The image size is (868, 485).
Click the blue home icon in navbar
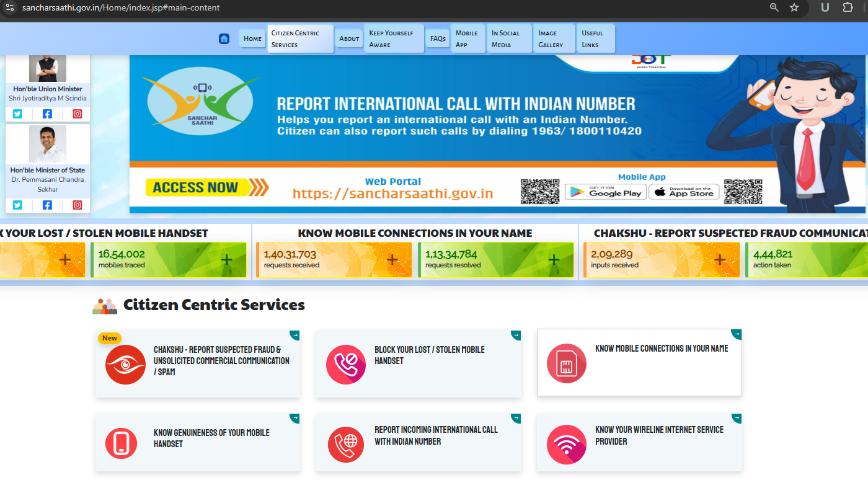point(224,38)
